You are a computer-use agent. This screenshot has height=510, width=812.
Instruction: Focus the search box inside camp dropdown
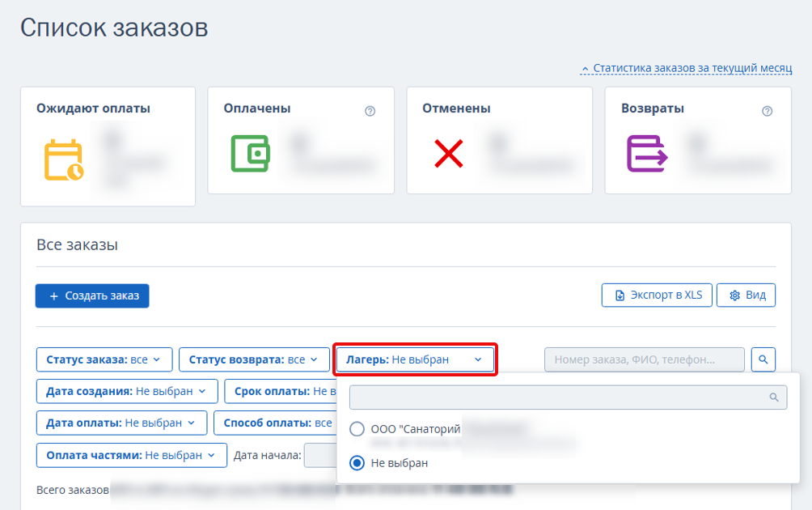568,397
